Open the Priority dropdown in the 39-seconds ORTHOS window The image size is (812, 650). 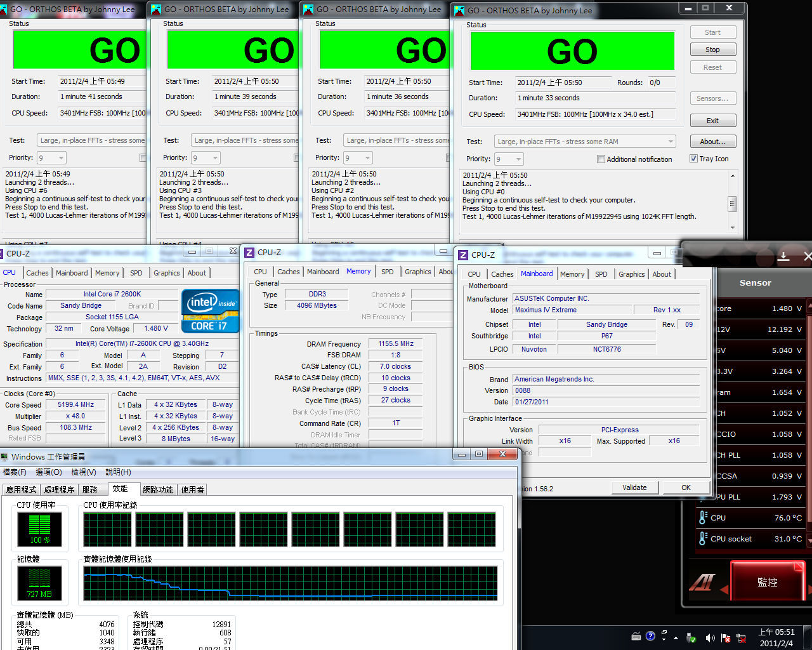tap(206, 158)
